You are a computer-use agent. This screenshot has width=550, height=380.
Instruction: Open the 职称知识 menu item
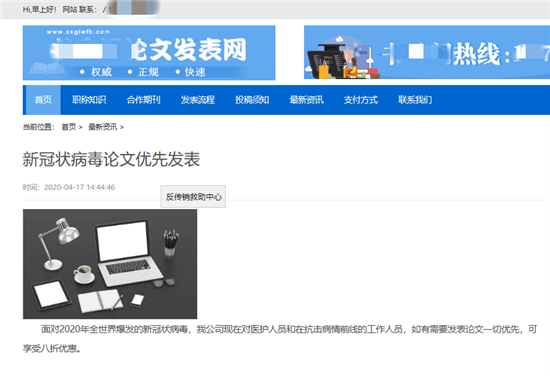pyautogui.click(x=89, y=100)
